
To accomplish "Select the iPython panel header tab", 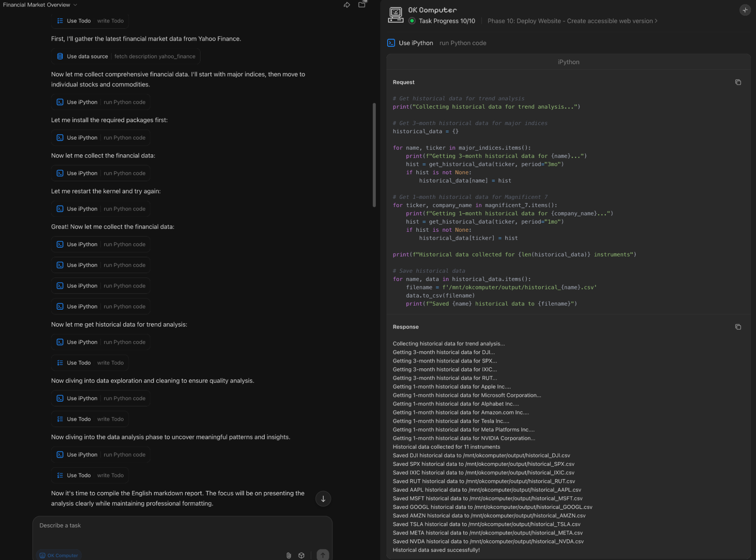I will coord(568,62).
